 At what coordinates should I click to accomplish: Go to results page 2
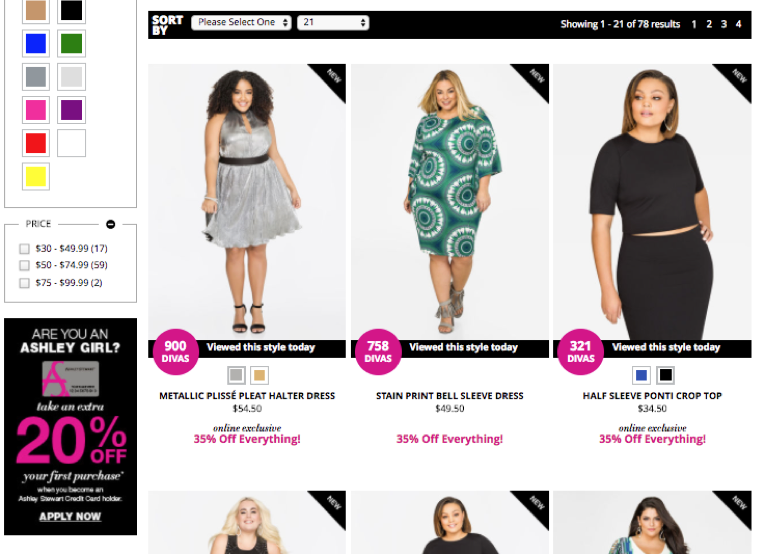(x=709, y=24)
